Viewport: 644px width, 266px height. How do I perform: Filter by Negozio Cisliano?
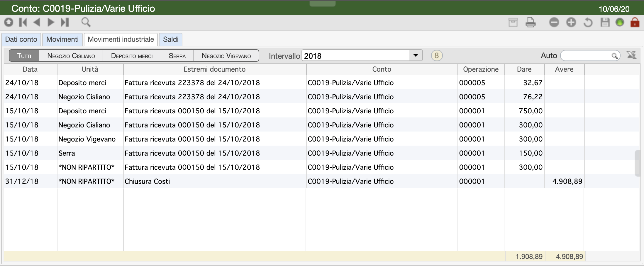click(71, 56)
